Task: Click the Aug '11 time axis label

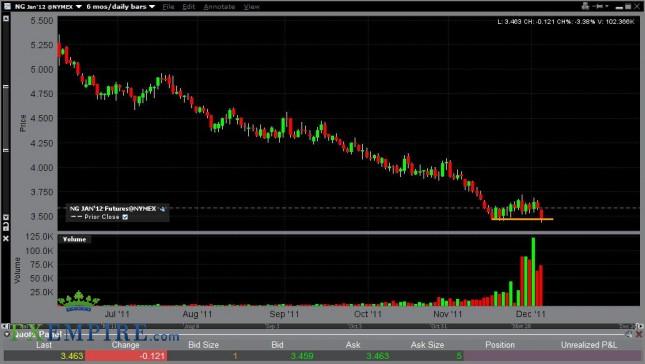Action: [x=197, y=314]
